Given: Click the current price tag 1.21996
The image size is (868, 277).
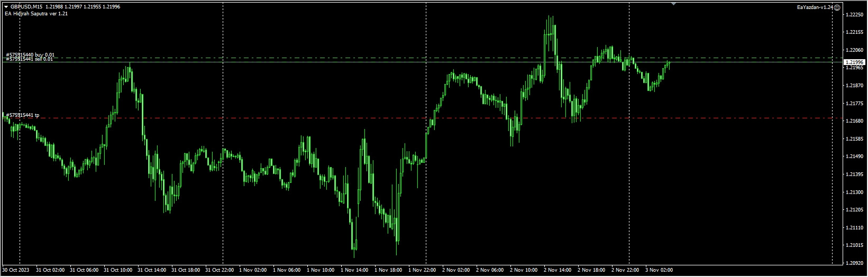Looking at the screenshot, I should 854,62.
